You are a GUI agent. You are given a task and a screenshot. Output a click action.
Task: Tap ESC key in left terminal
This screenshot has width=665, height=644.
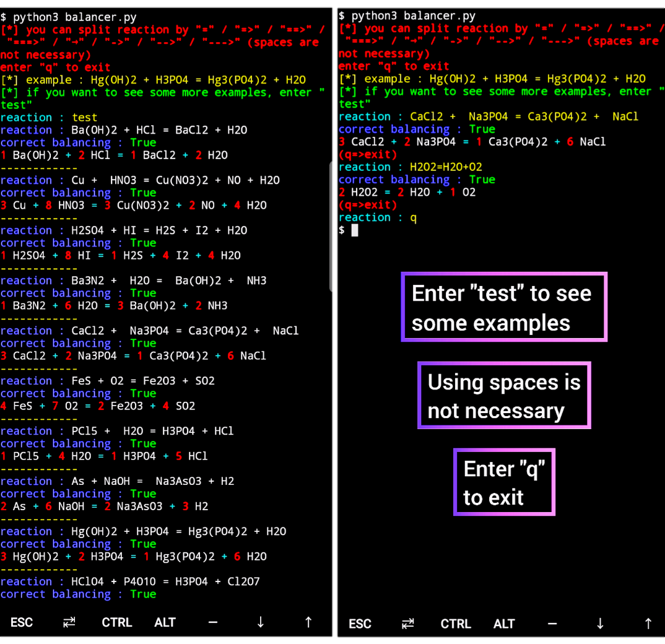coord(22,622)
